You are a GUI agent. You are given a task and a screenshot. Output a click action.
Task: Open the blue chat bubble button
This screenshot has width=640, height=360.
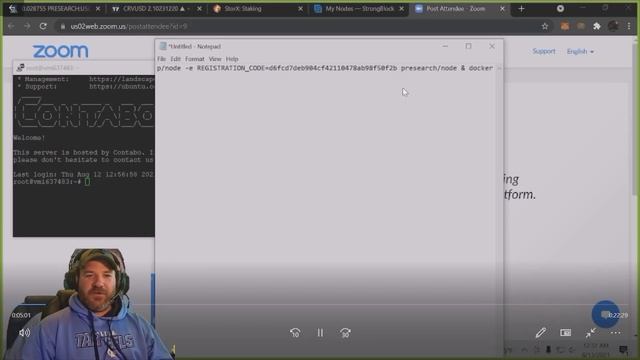(605, 314)
